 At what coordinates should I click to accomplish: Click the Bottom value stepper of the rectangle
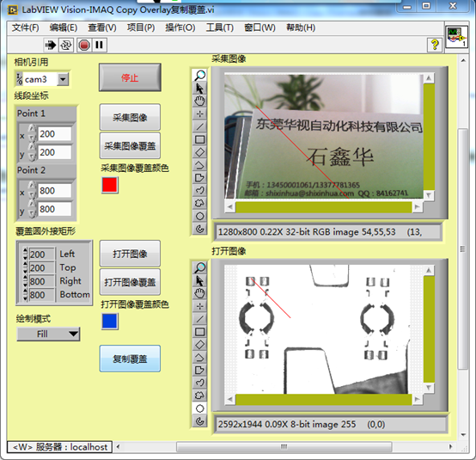click(25, 295)
